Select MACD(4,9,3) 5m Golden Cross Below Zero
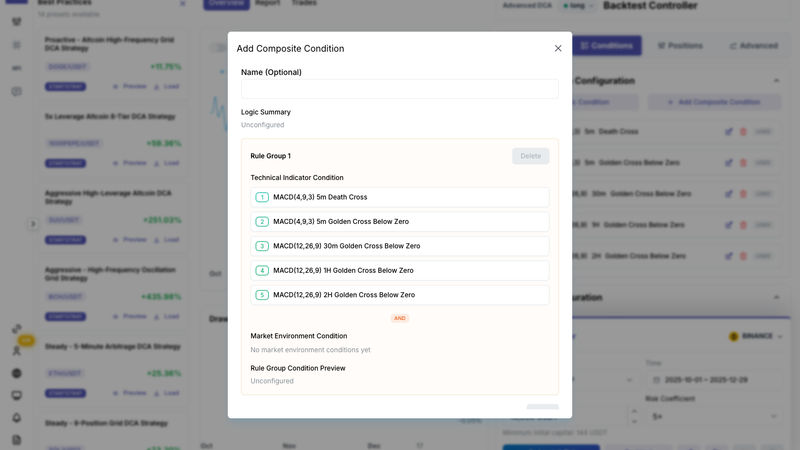The image size is (800, 450). (x=399, y=221)
